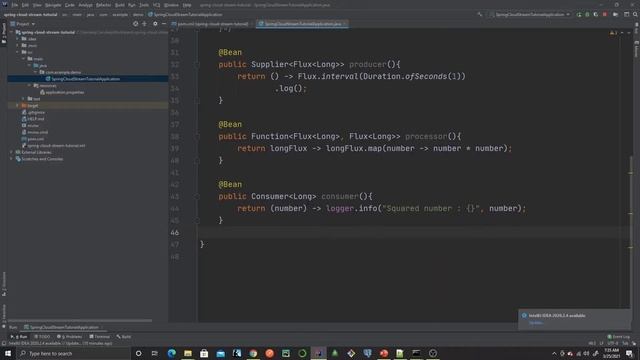
Task: Open Windows Start menu
Action: pyautogui.click(x=8, y=353)
